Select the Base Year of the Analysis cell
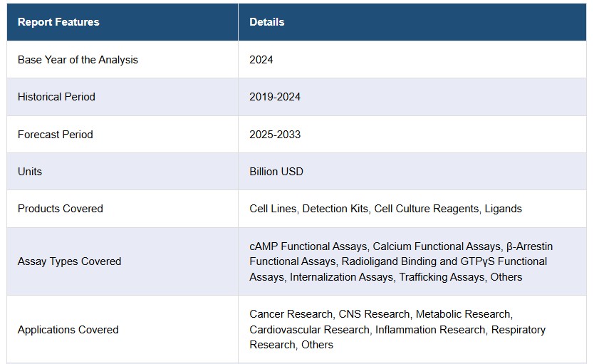This screenshot has height=364, width=599. point(78,60)
